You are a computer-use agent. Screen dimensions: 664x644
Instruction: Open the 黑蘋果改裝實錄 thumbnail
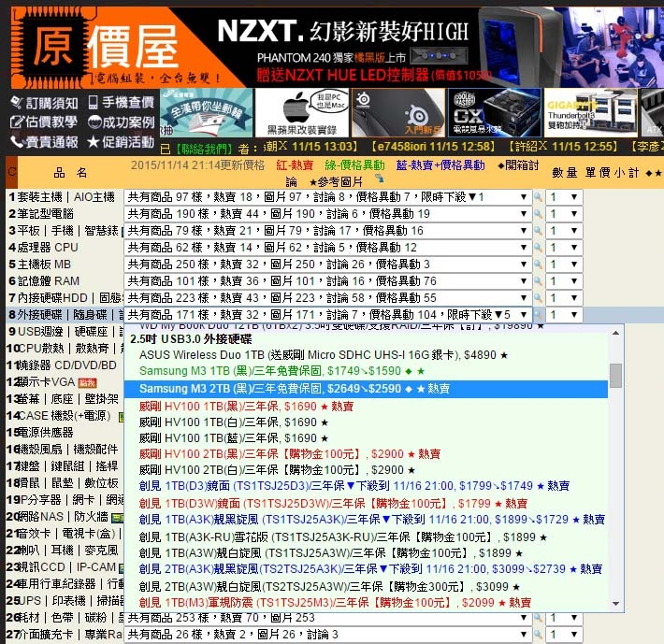click(302, 112)
